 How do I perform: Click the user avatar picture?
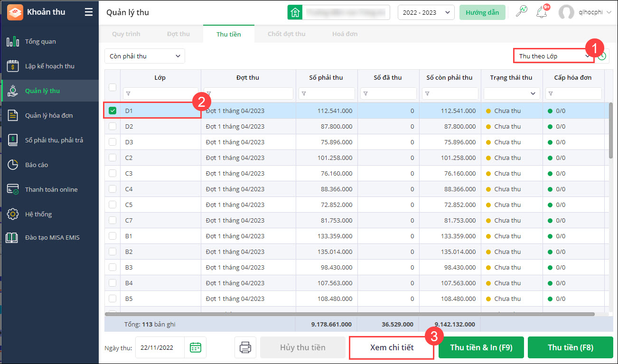pos(566,12)
